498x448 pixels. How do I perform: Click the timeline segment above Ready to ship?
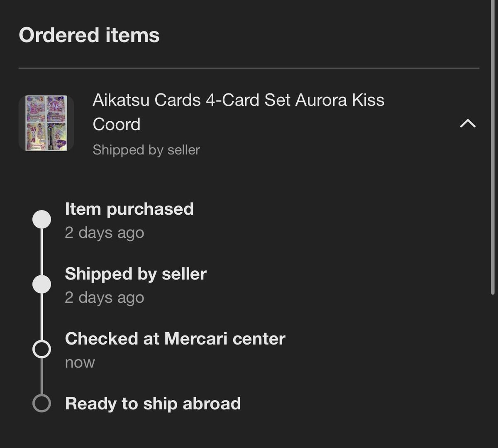[x=41, y=376]
